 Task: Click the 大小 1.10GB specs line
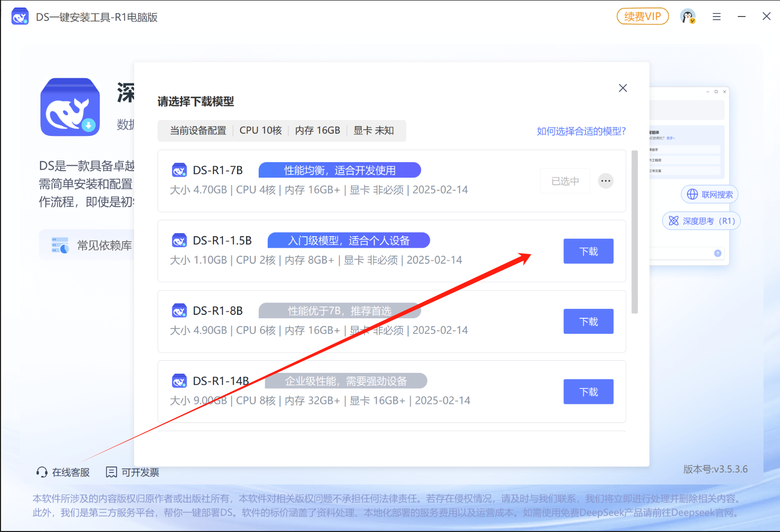pos(316,260)
